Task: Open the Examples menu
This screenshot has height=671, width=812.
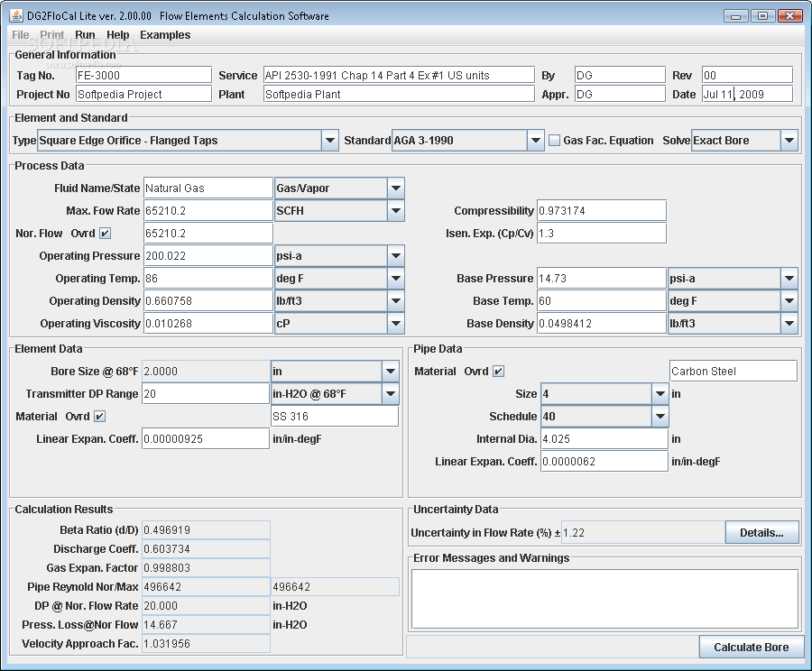Action: point(165,35)
